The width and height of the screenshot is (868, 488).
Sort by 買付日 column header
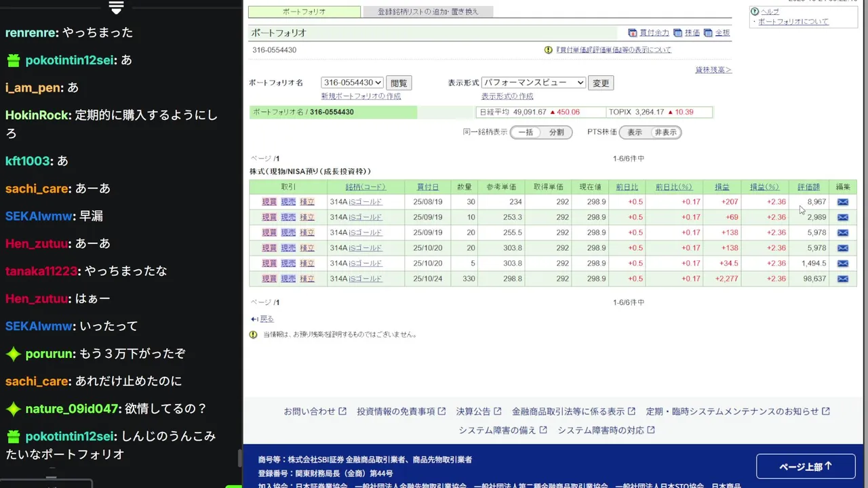pos(427,187)
